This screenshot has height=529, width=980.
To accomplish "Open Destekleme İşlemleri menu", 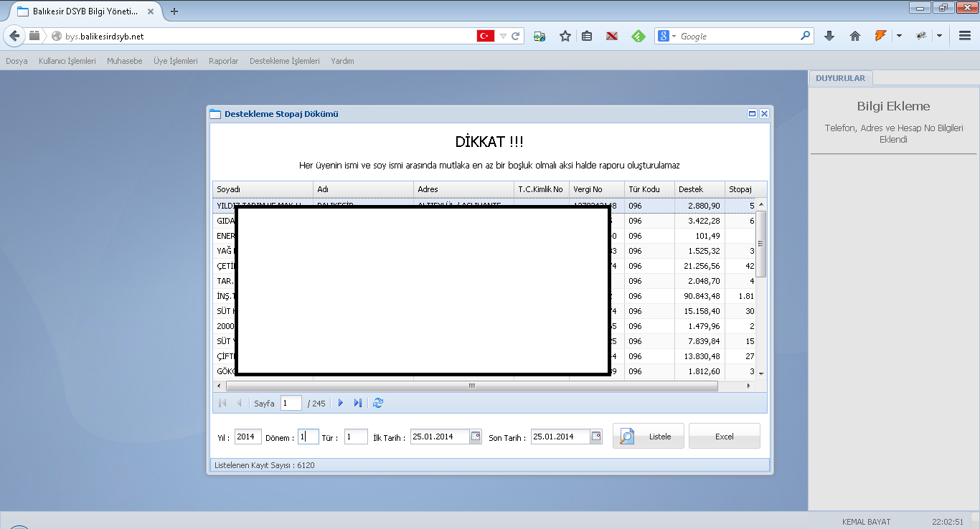I will click(x=284, y=62).
